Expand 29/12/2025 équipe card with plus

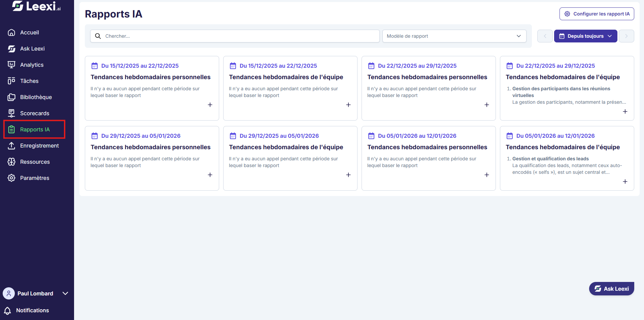[348, 175]
